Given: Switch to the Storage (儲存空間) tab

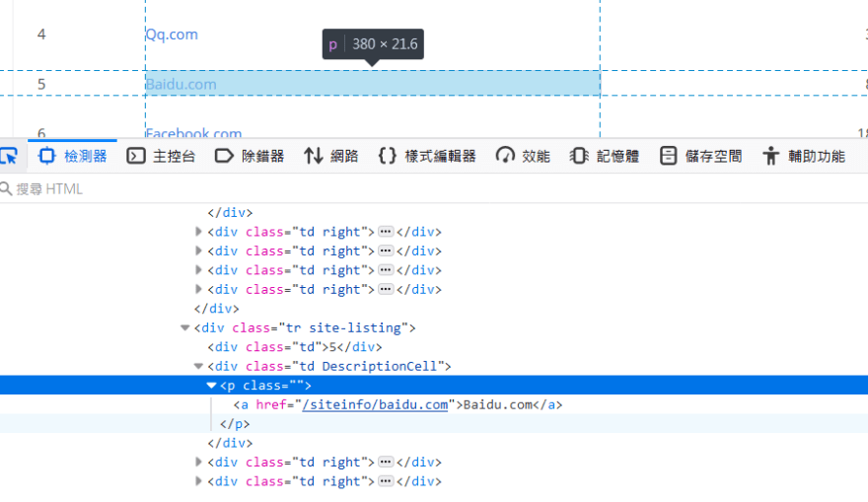Looking at the screenshot, I should coord(701,156).
